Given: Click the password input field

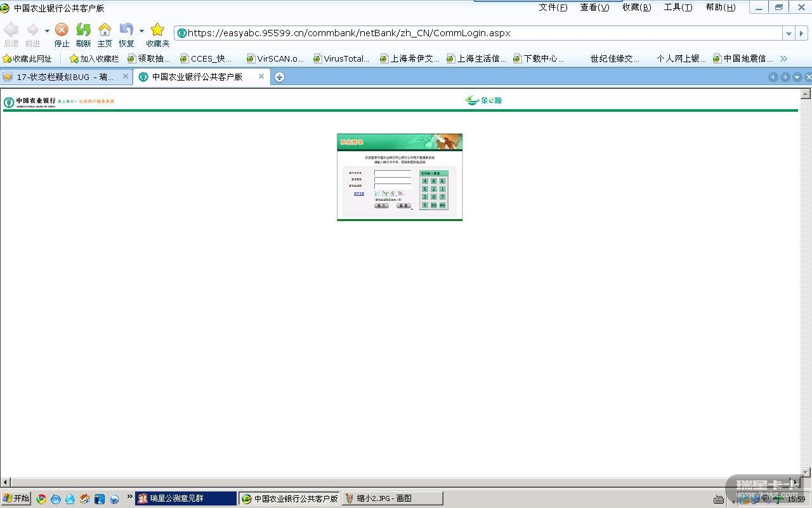Looking at the screenshot, I should [393, 180].
